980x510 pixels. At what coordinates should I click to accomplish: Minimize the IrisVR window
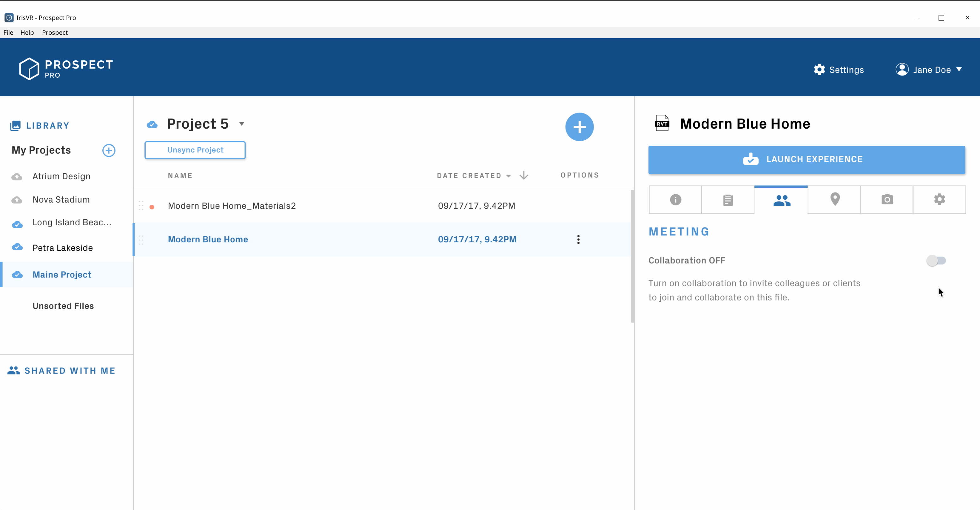(915, 17)
